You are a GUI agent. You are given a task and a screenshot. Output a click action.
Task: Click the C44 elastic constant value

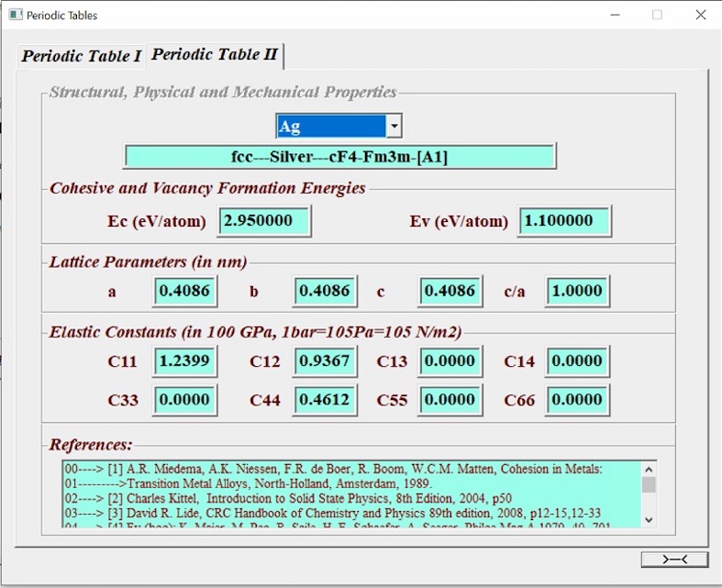[x=325, y=400]
